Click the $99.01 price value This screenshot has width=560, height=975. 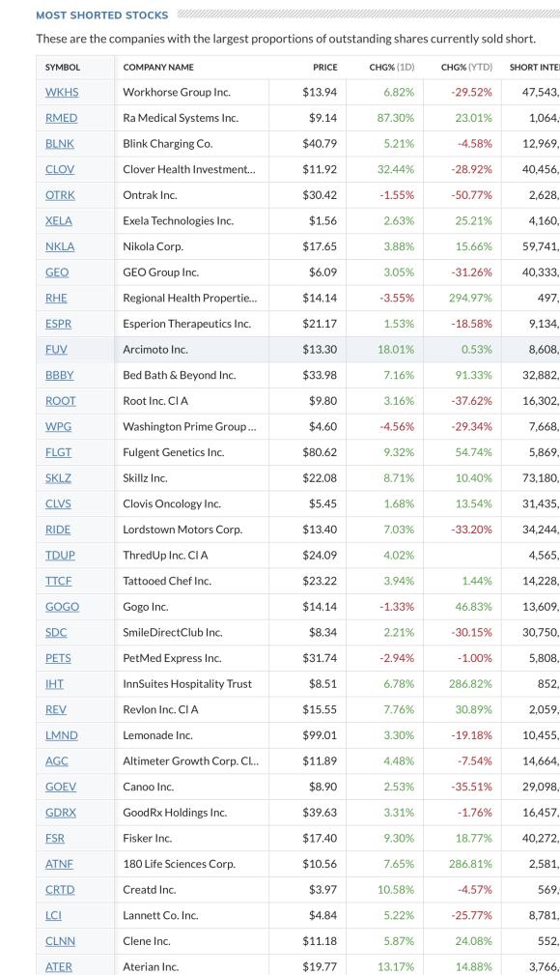click(x=320, y=735)
